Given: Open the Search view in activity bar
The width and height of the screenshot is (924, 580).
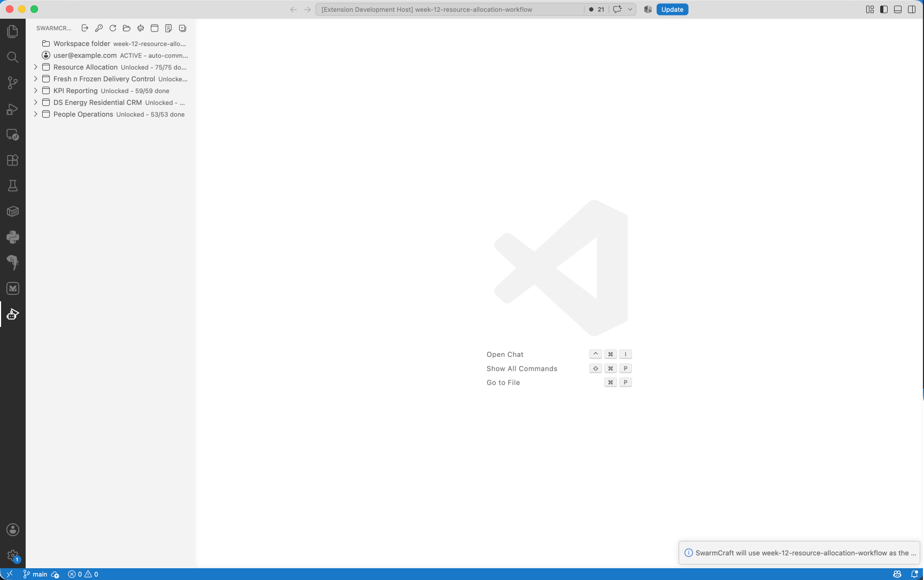Looking at the screenshot, I should 13,57.
